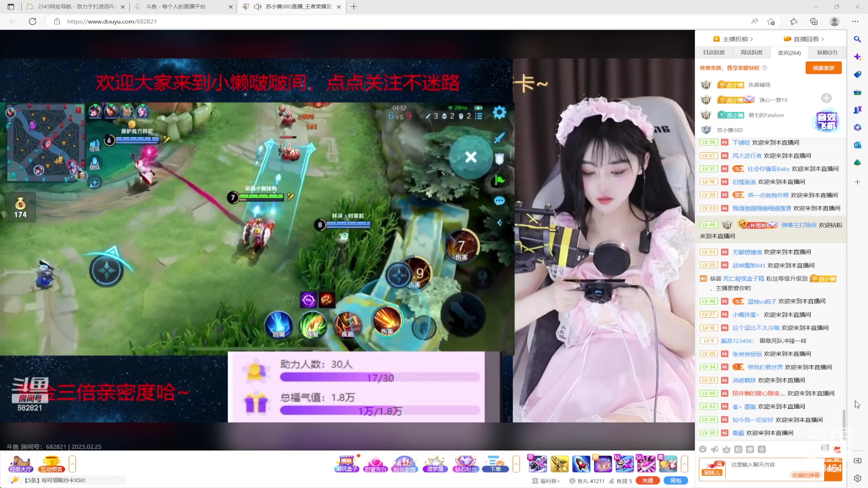Image resolution: width=868 pixels, height=488 pixels.
Task: Open the shopping tag icon in Edge sidebar
Action: [x=857, y=75]
